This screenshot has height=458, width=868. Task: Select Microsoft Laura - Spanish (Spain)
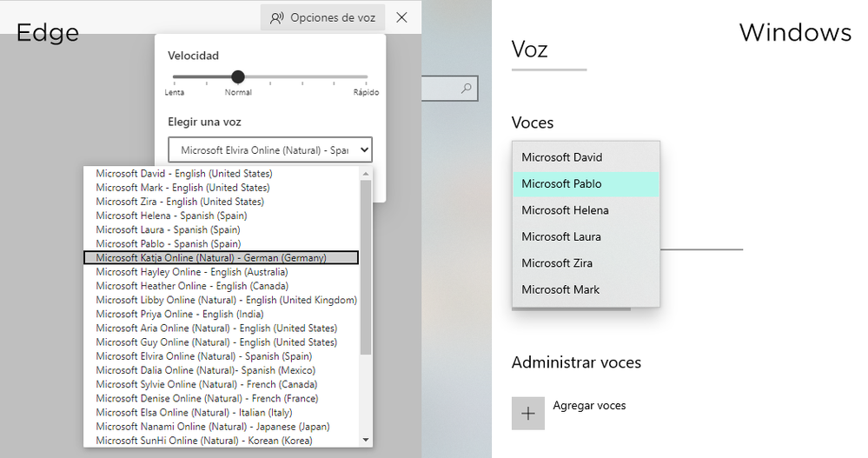(x=222, y=229)
